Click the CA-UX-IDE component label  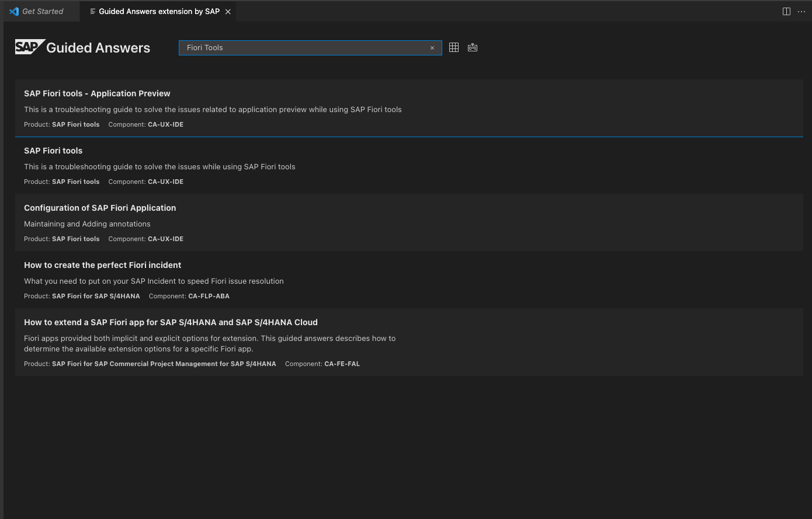(x=165, y=124)
